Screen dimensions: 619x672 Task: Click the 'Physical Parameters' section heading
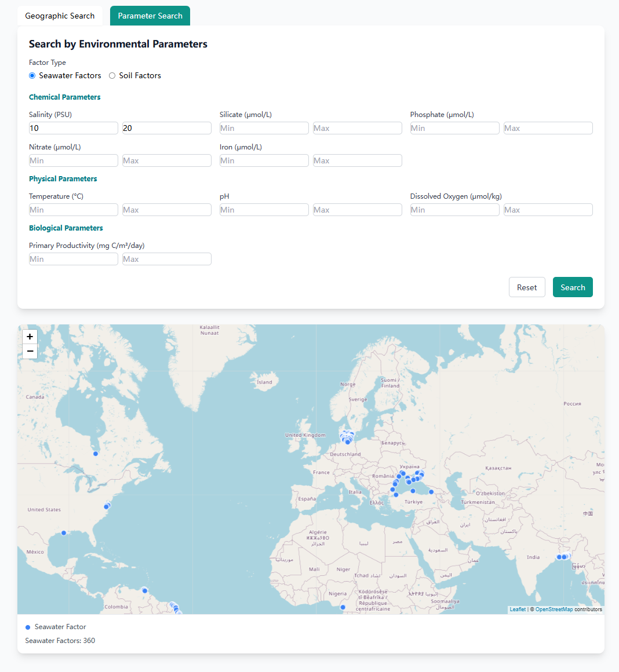[63, 178]
